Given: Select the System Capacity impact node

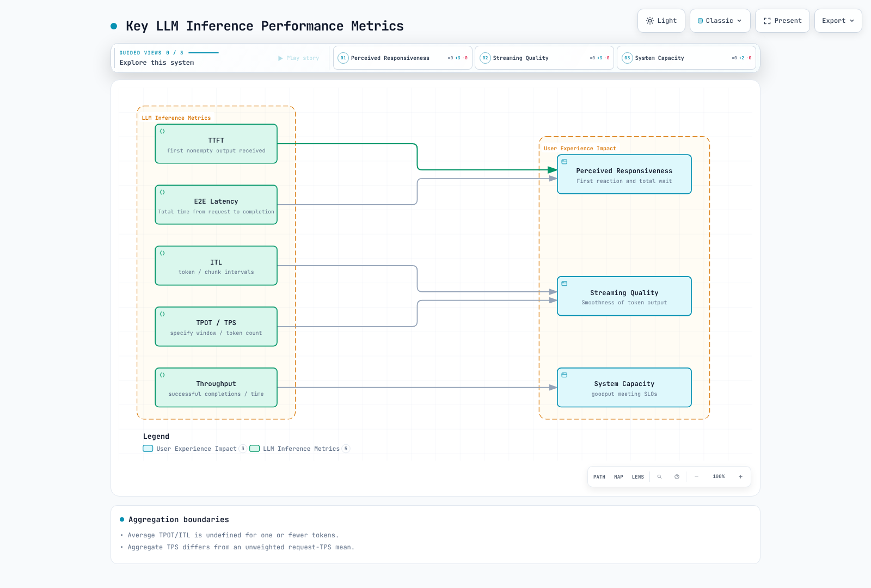Looking at the screenshot, I should pos(624,388).
